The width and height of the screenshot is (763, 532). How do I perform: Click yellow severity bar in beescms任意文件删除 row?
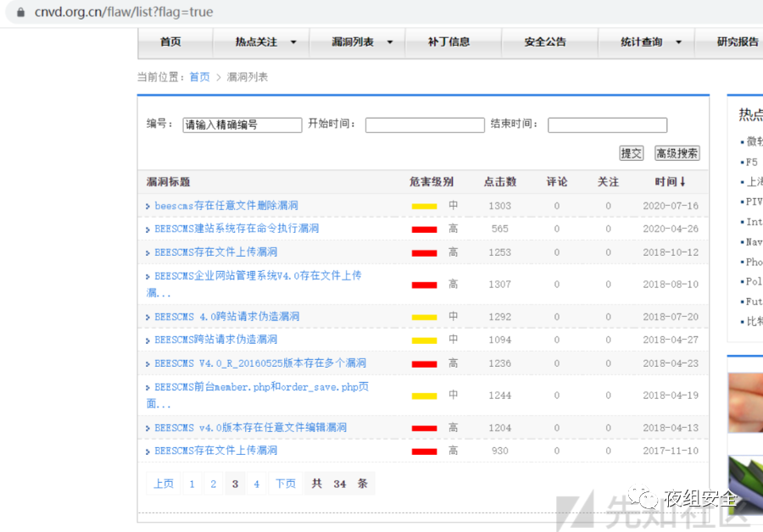pos(424,206)
